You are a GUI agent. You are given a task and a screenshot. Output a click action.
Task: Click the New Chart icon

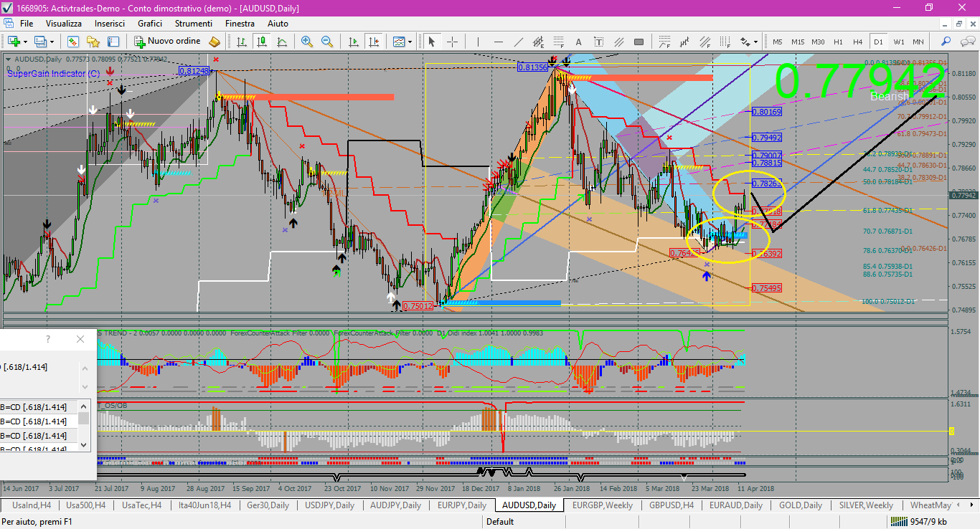(x=14, y=42)
